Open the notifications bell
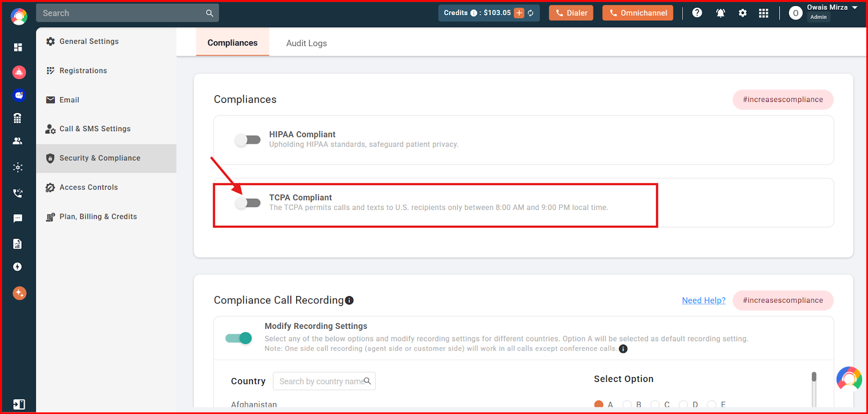The height and width of the screenshot is (414, 868). point(720,12)
